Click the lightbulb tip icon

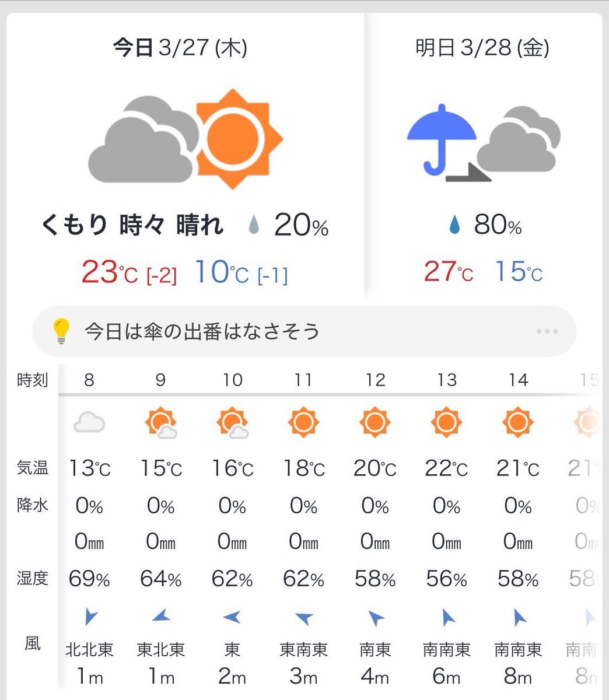[x=61, y=331]
